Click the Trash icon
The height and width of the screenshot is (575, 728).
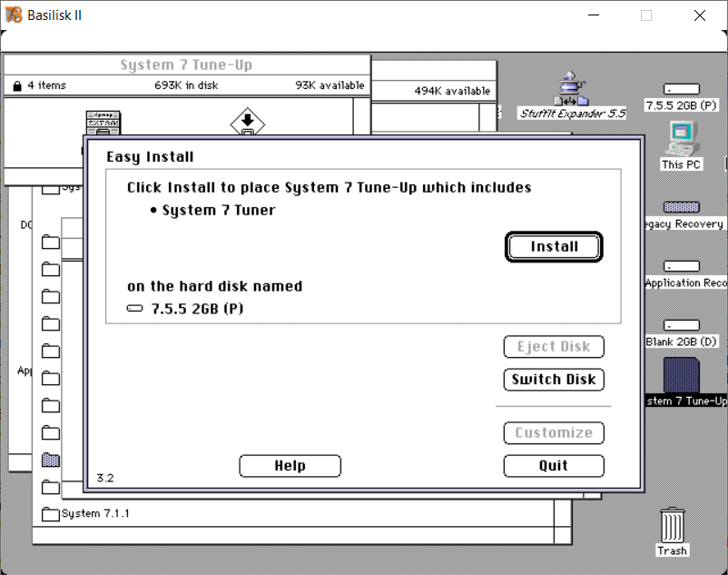pyautogui.click(x=672, y=525)
